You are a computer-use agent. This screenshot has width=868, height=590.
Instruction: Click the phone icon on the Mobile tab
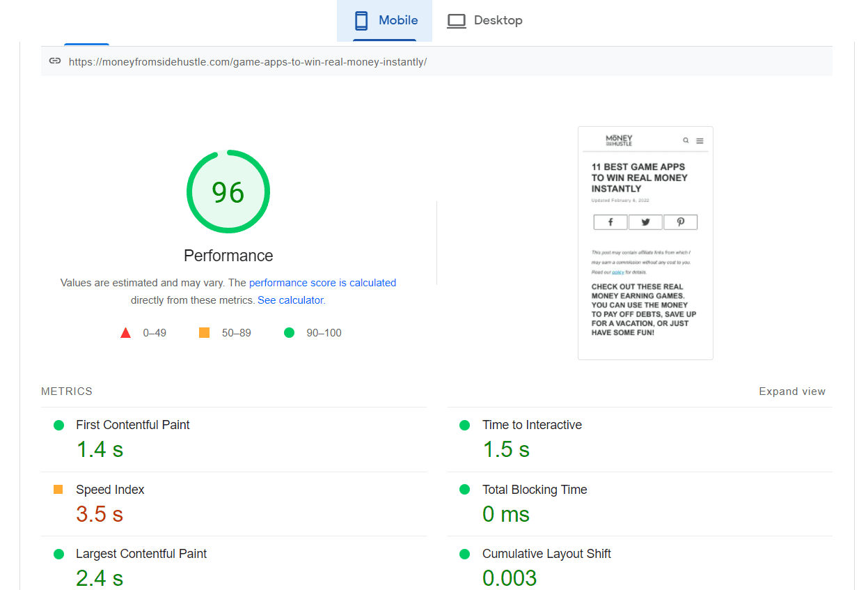[x=361, y=20]
